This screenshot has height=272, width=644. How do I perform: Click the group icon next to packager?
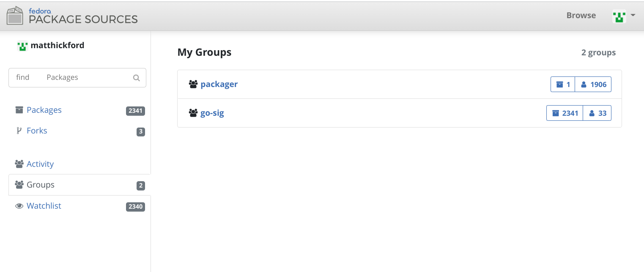point(193,84)
